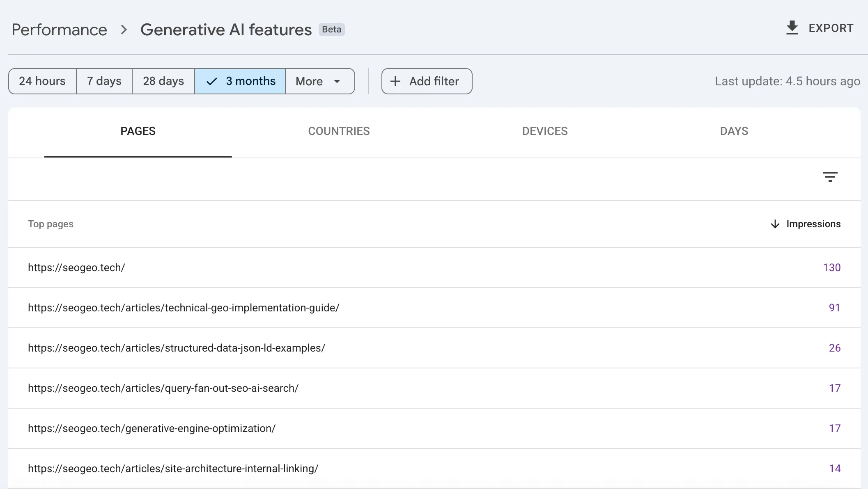The height and width of the screenshot is (489, 868).
Task: Click 17 impressions for generative-engine-optimization row
Action: tap(835, 428)
